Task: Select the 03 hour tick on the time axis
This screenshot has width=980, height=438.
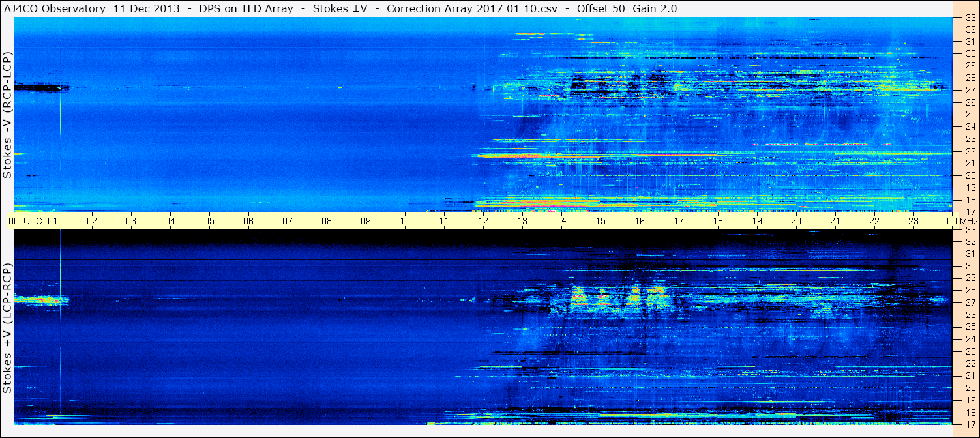Action: click(x=131, y=221)
